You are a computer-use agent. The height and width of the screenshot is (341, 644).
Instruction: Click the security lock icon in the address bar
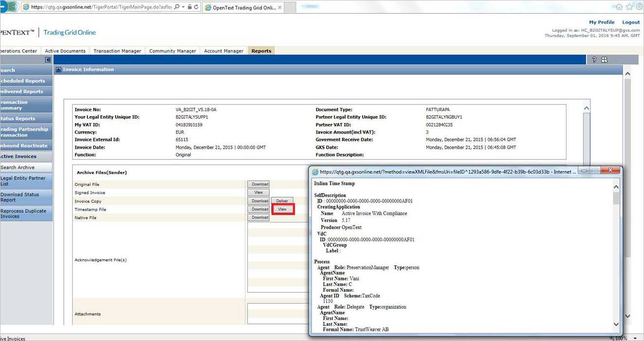[189, 7]
